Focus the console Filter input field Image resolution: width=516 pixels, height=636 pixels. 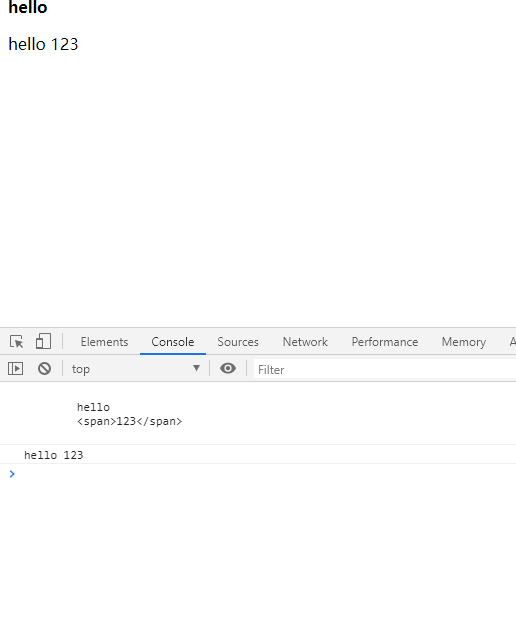point(385,370)
